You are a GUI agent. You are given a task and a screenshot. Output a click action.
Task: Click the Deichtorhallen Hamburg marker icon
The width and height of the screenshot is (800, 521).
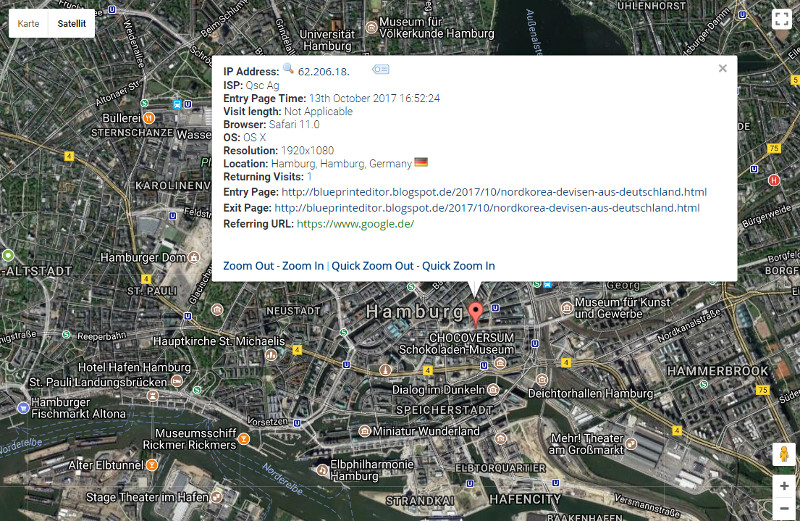coord(542,380)
